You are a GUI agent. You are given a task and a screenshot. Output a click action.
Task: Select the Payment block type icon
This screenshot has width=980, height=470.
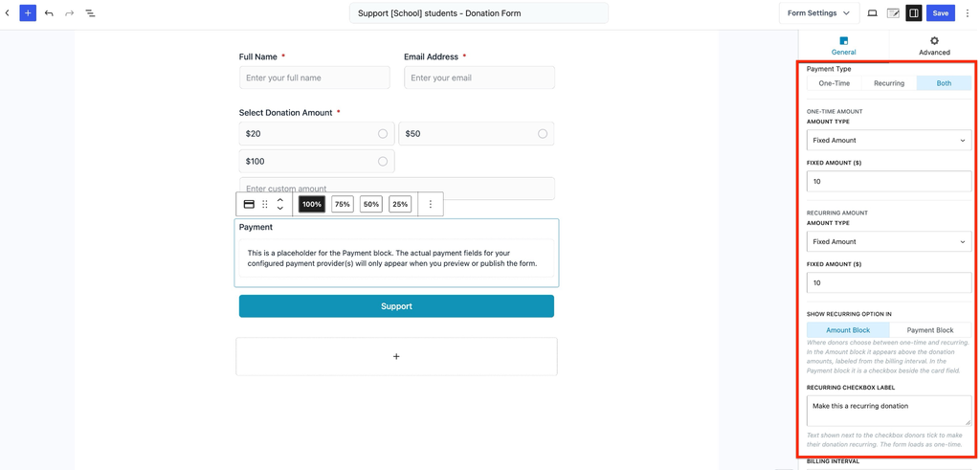pyautogui.click(x=248, y=205)
